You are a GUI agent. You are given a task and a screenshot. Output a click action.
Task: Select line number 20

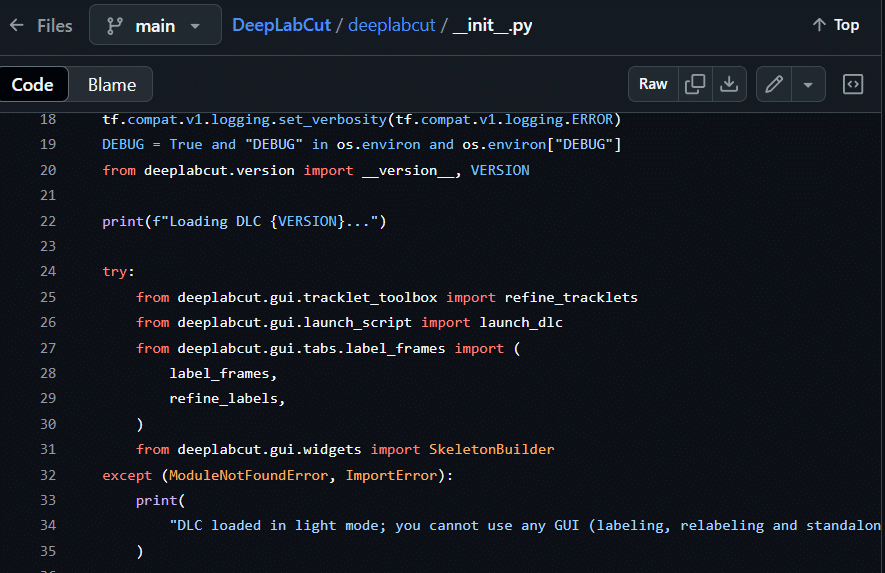[x=48, y=170]
